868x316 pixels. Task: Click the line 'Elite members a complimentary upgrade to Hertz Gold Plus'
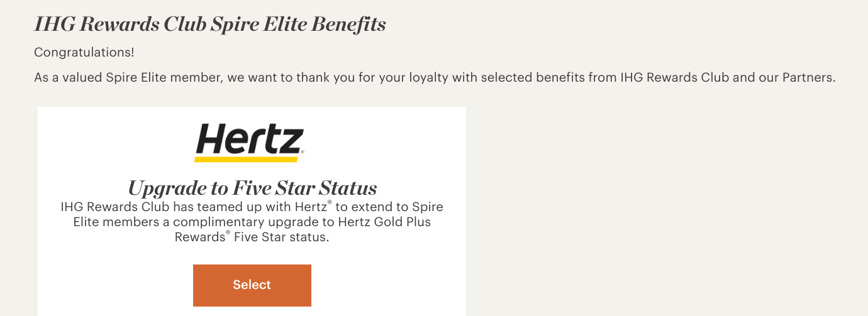click(252, 222)
